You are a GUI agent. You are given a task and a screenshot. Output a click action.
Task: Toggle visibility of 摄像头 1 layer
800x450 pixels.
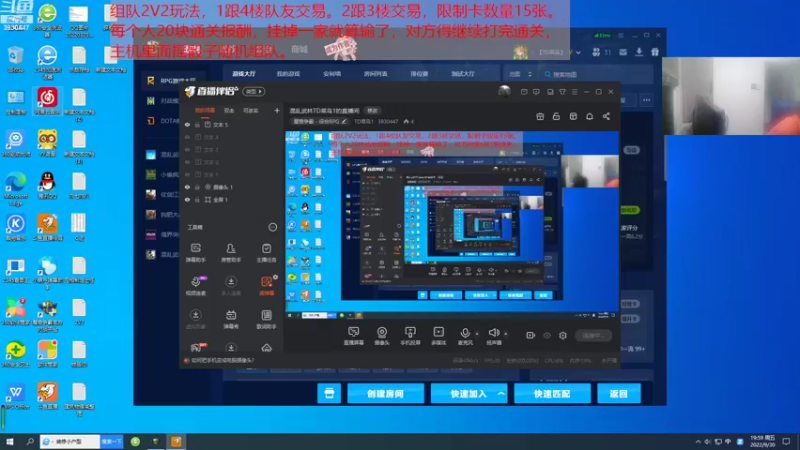click(187, 187)
